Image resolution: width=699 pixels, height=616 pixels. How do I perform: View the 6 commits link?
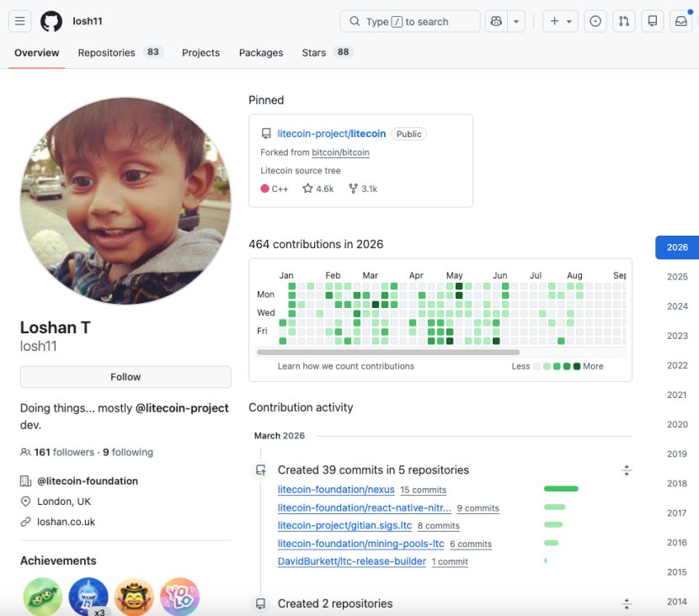(x=471, y=544)
